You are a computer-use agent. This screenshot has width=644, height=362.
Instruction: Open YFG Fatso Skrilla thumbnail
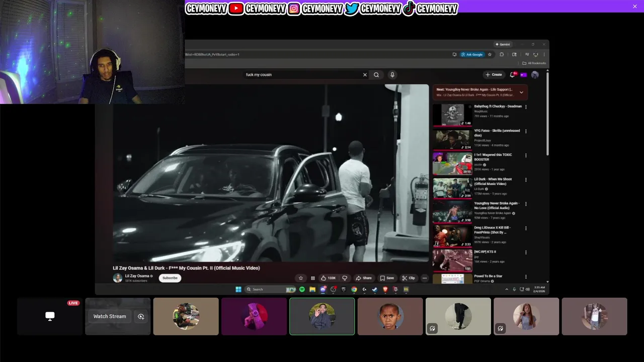point(452,139)
